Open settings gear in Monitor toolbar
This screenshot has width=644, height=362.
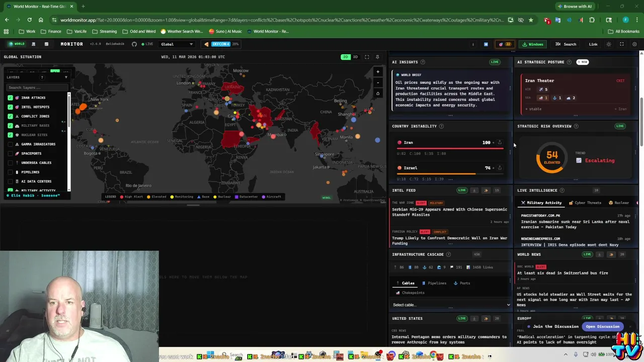pos(634,44)
